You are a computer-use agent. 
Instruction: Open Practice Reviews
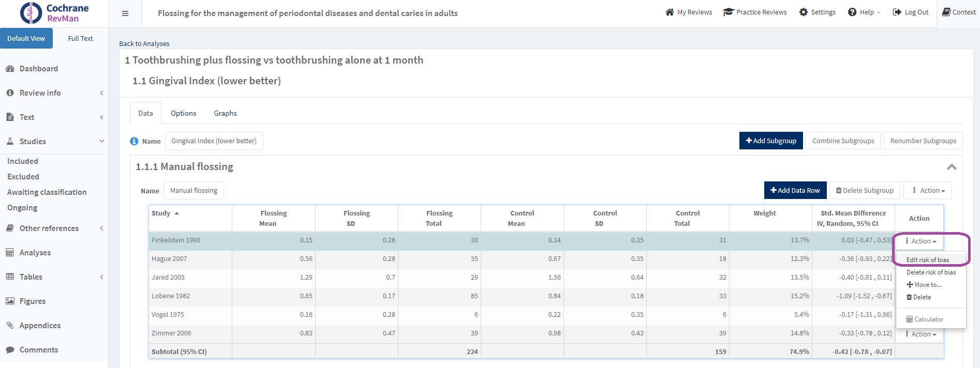755,12
